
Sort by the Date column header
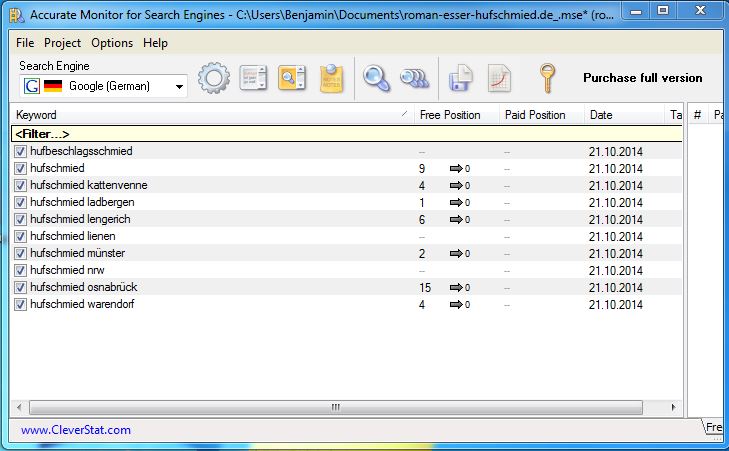coord(624,115)
